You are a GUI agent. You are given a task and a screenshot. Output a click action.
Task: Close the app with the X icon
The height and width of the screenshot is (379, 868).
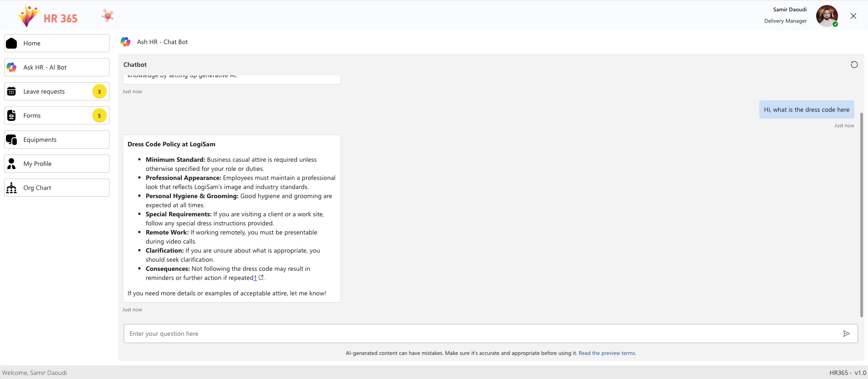[x=853, y=16]
